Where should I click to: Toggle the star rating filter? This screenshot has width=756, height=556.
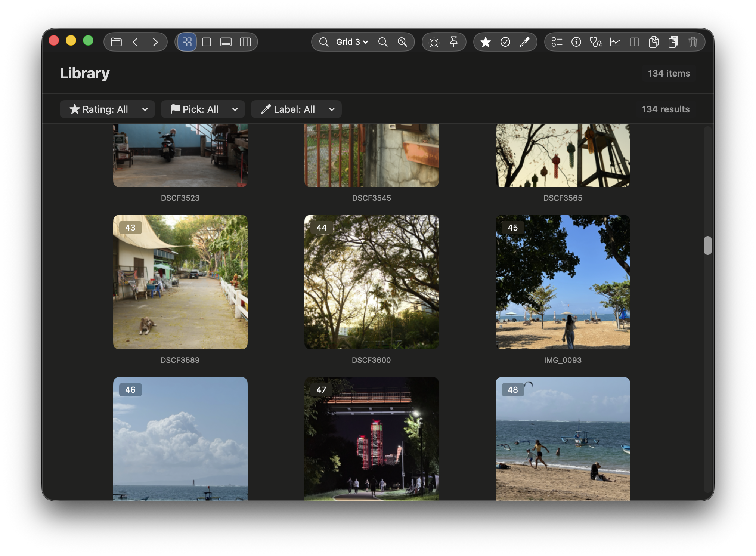pos(486,42)
